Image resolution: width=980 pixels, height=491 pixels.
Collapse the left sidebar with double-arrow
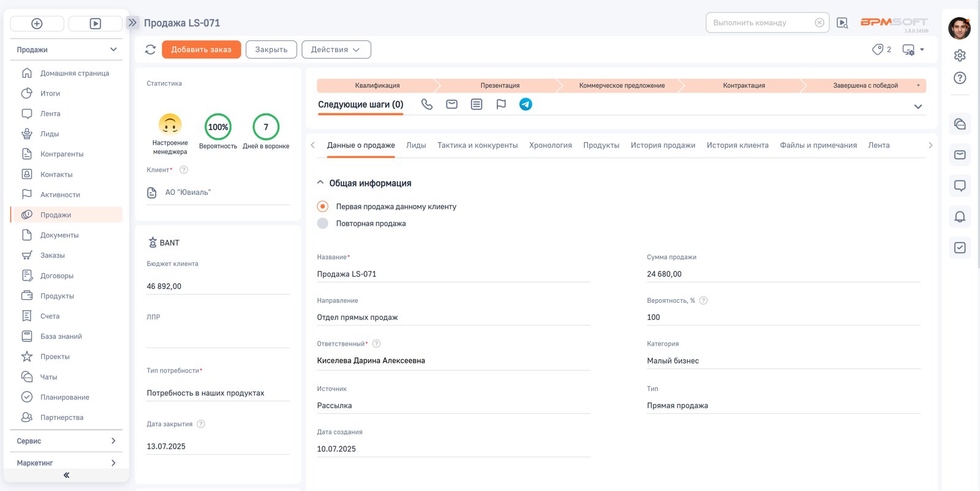[66, 475]
